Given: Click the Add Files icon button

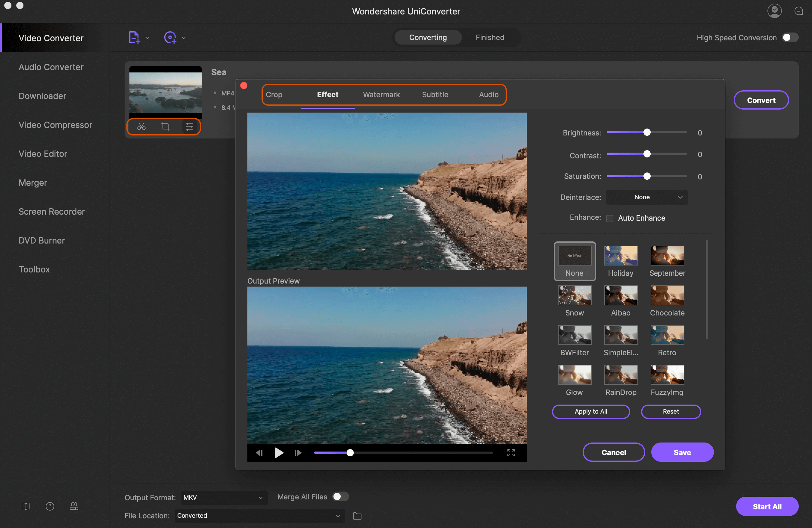Looking at the screenshot, I should pos(134,37).
